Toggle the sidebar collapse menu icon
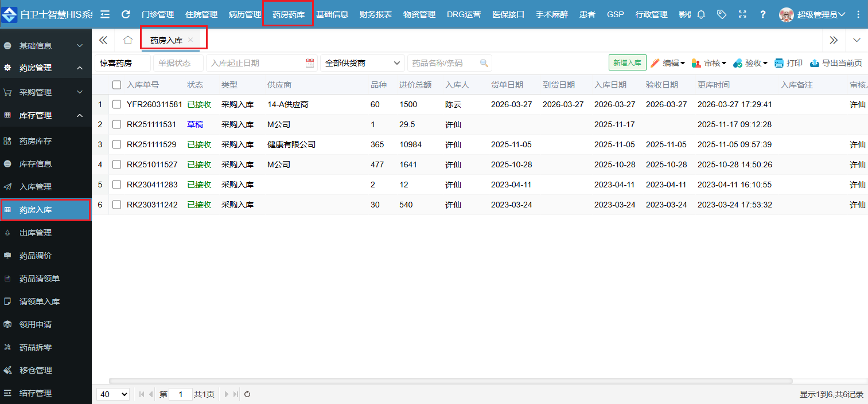The width and height of the screenshot is (868, 404). [105, 14]
